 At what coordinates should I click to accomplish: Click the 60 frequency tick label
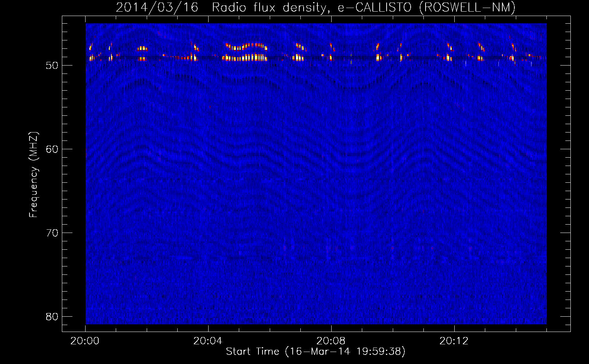(52, 149)
